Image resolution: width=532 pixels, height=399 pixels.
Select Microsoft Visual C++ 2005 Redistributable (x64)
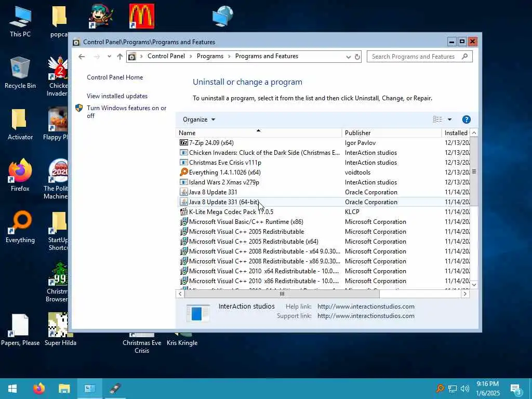click(x=324, y=241)
